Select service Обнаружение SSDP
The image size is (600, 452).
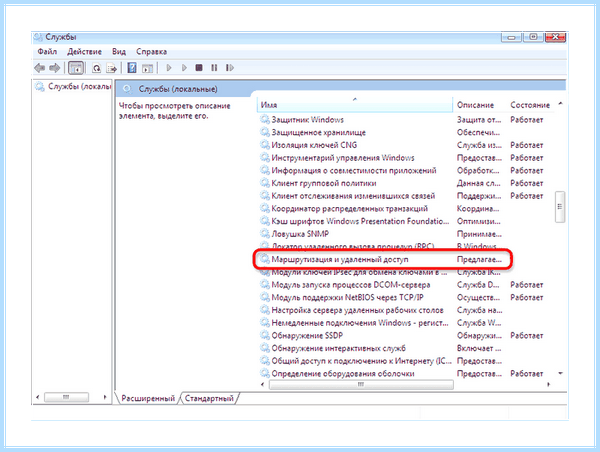[x=307, y=336]
